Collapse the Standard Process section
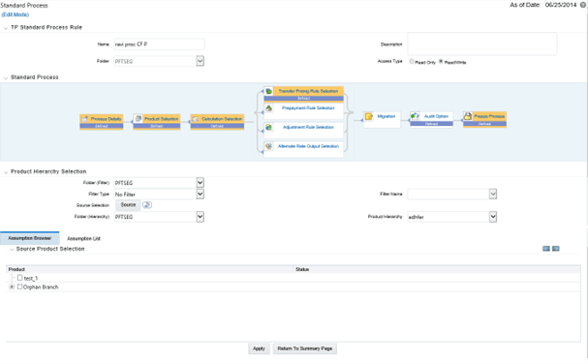The width and height of the screenshot is (588, 364). click(x=6, y=78)
